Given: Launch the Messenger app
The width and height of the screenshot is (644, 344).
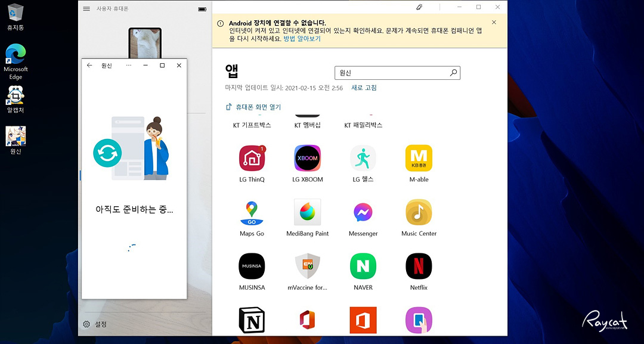Looking at the screenshot, I should [x=363, y=212].
